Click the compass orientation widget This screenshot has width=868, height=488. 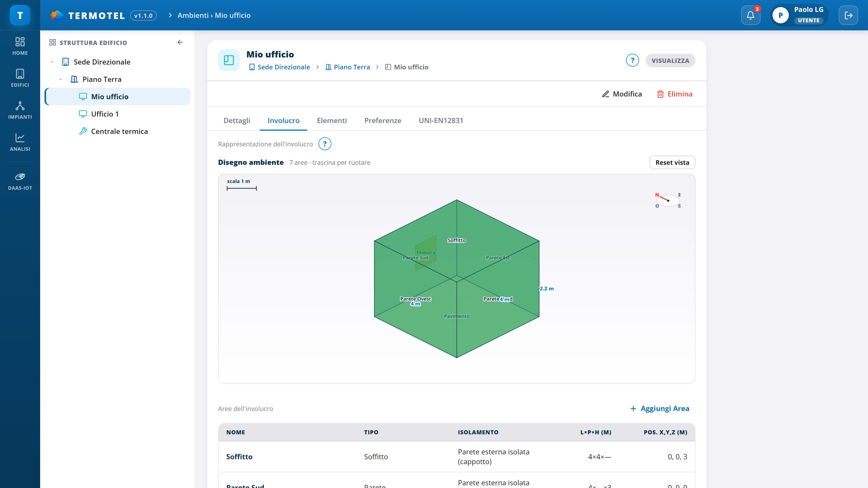tap(668, 200)
